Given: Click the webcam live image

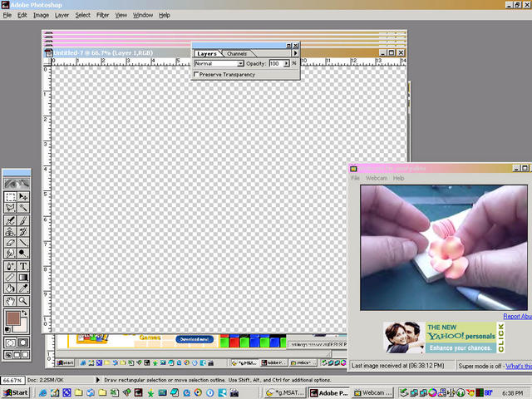Looking at the screenshot, I should [444, 248].
